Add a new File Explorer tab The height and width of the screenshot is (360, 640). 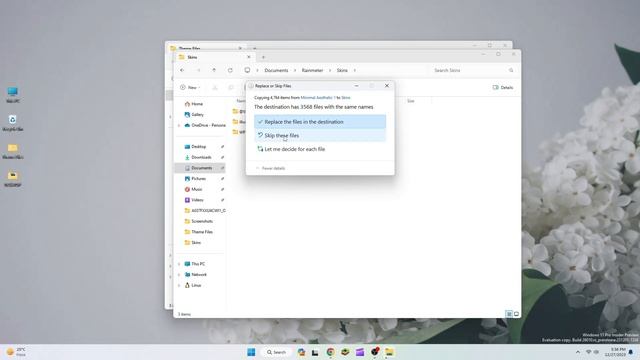click(263, 57)
